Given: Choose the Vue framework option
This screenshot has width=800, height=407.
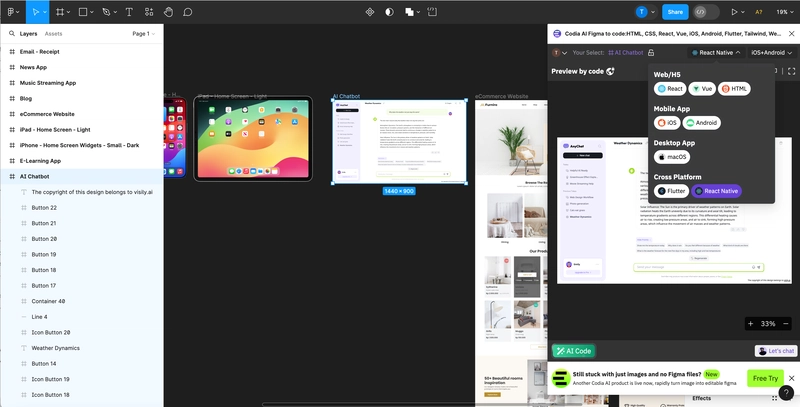Looking at the screenshot, I should coord(703,89).
